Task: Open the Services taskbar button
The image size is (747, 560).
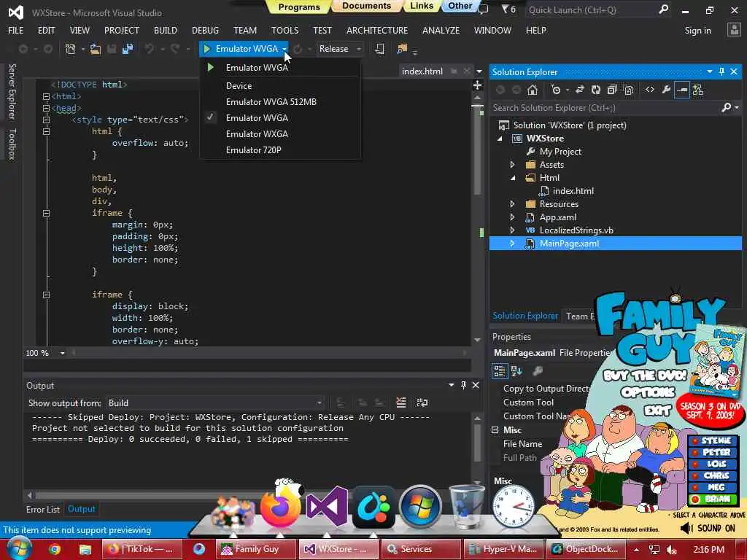Action: [x=421, y=549]
